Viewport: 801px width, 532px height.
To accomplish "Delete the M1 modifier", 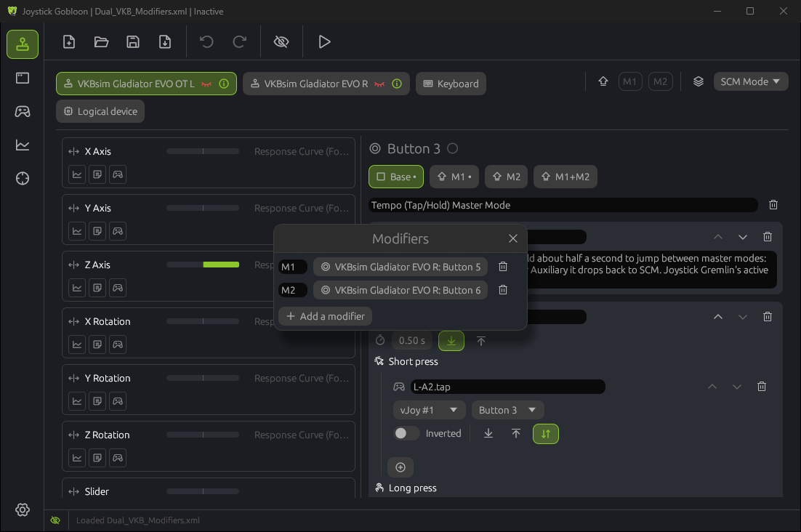I will (503, 267).
